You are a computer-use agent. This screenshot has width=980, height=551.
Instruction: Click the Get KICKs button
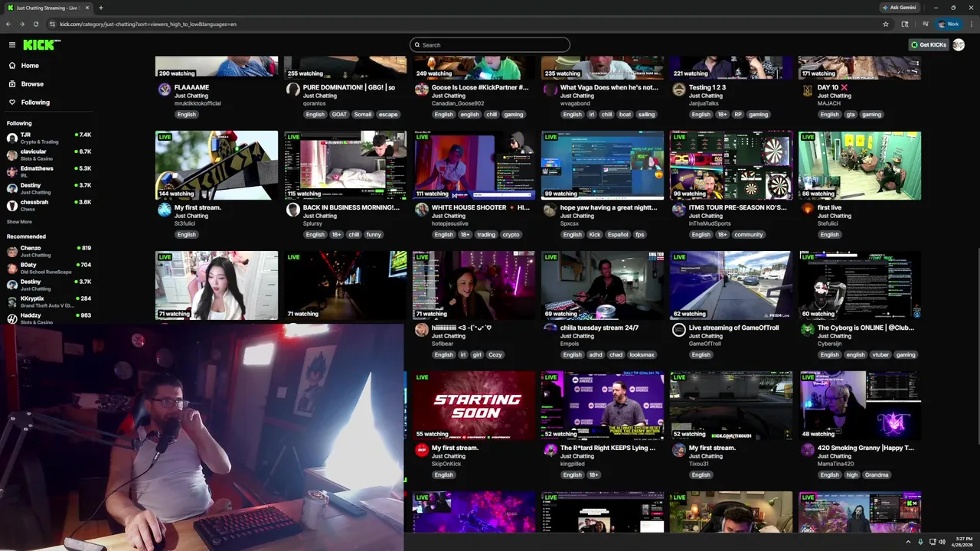(929, 45)
